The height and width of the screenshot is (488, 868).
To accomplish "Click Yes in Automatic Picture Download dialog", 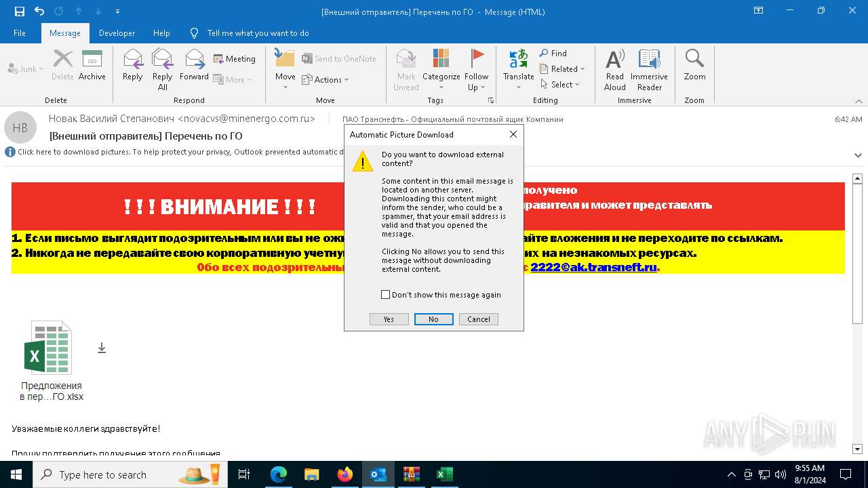I will tap(389, 319).
